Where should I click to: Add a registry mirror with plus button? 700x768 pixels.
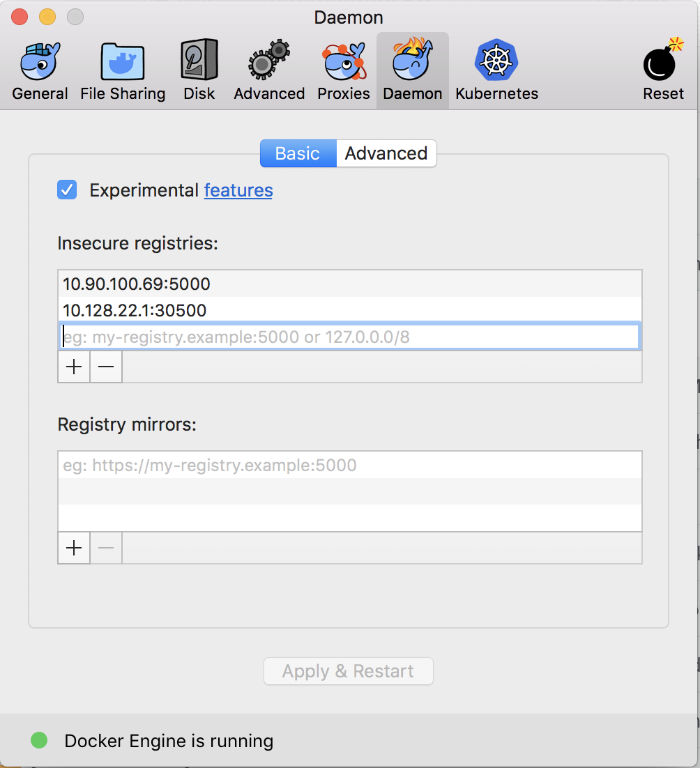[x=74, y=548]
